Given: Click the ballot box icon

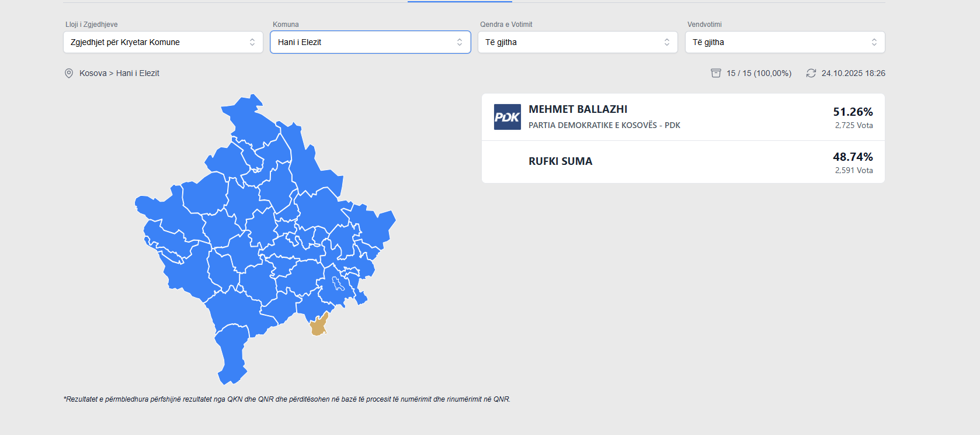Looking at the screenshot, I should click(716, 73).
